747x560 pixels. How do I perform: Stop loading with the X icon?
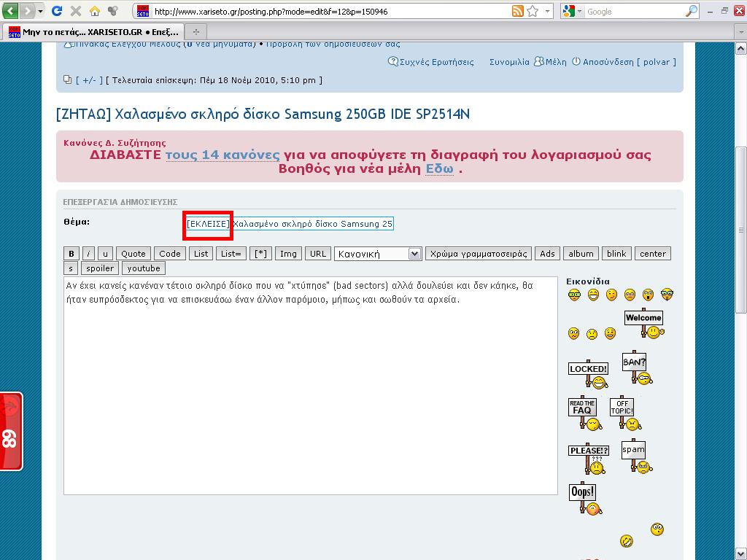[76, 10]
